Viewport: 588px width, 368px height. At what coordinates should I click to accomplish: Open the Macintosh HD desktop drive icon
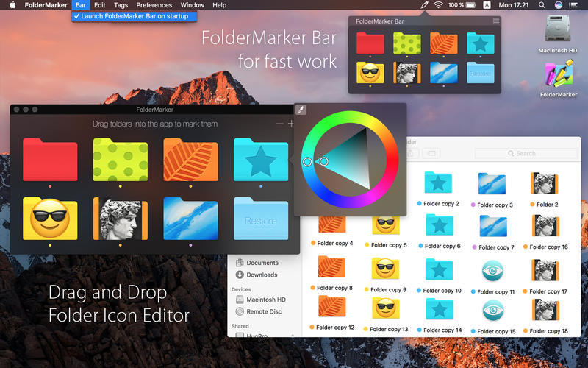[x=558, y=29]
